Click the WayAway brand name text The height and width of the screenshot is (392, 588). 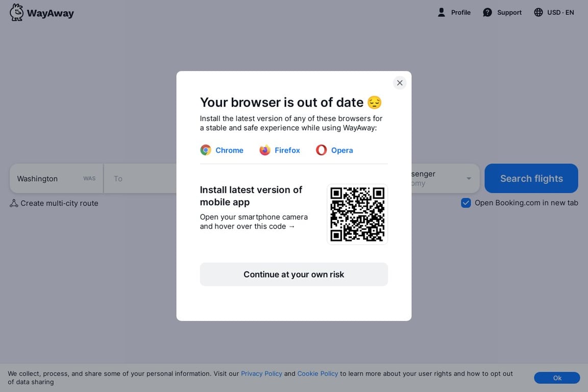coord(50,13)
